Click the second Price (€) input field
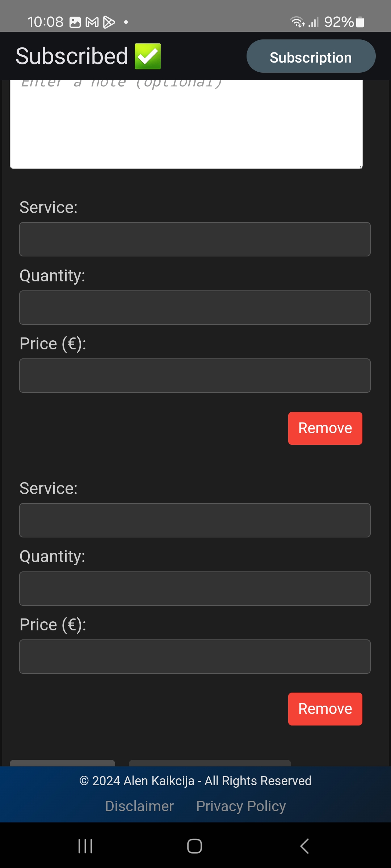The width and height of the screenshot is (391, 868). (195, 656)
